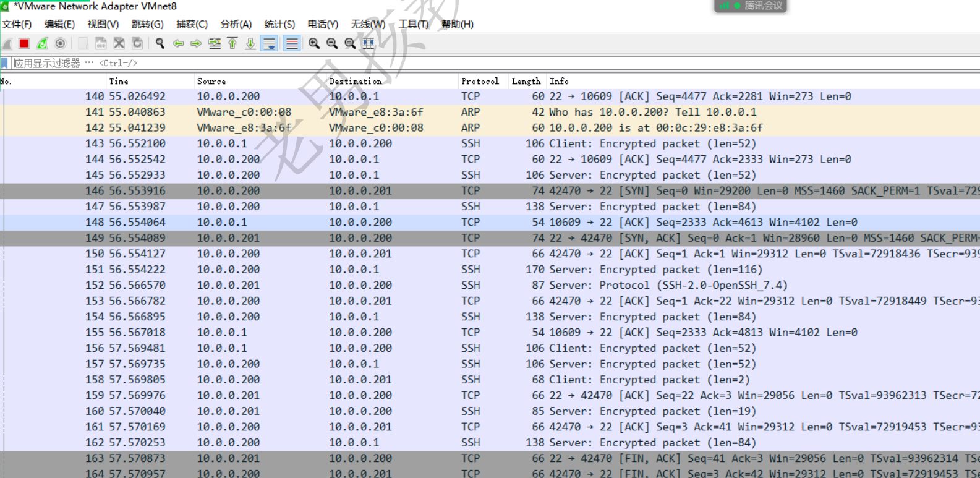Select packet 158 Client encrypted packet len=2
The image size is (980, 478).
[490, 380]
